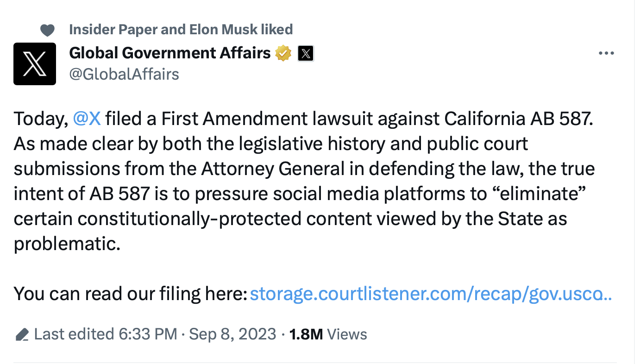Click 'Insider Paper and Elon Musk liked' text
The image size is (640, 364).
pyautogui.click(x=181, y=30)
